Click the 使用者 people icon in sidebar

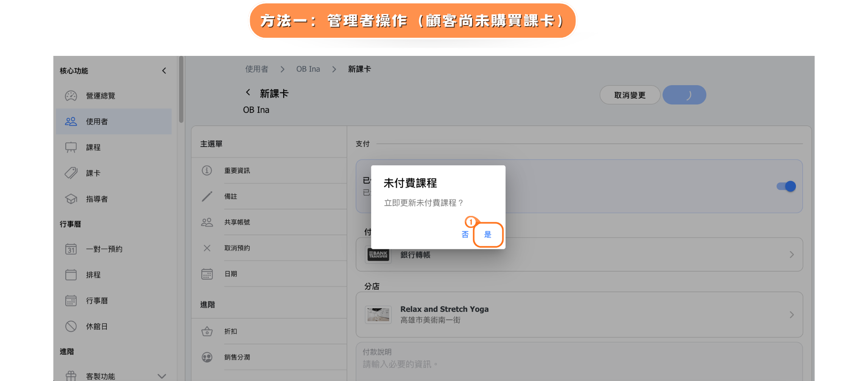(x=71, y=121)
